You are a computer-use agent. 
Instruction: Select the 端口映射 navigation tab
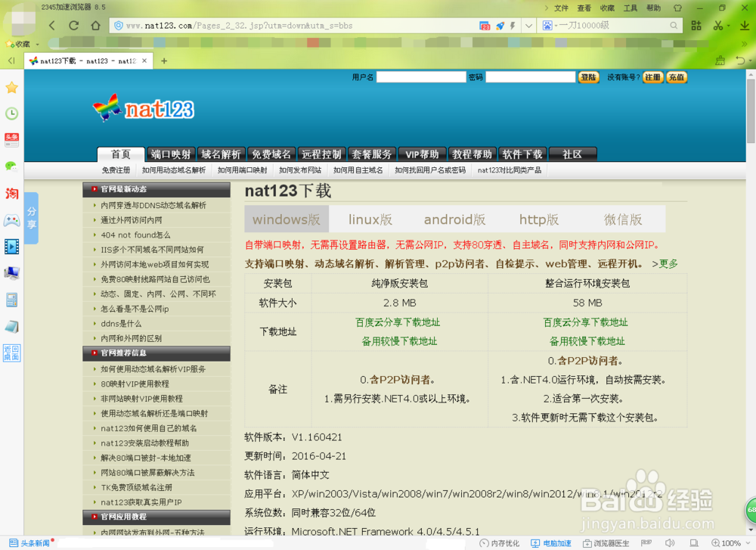coord(171,154)
